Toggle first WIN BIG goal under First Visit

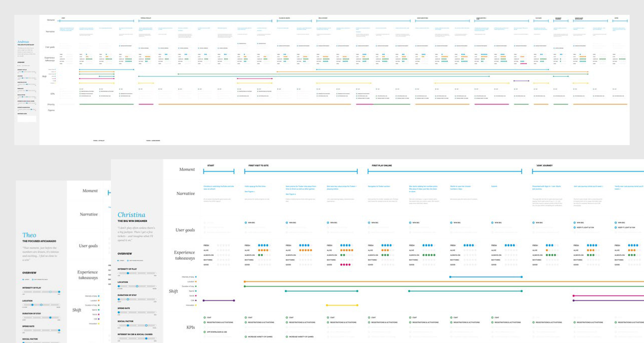click(246, 223)
